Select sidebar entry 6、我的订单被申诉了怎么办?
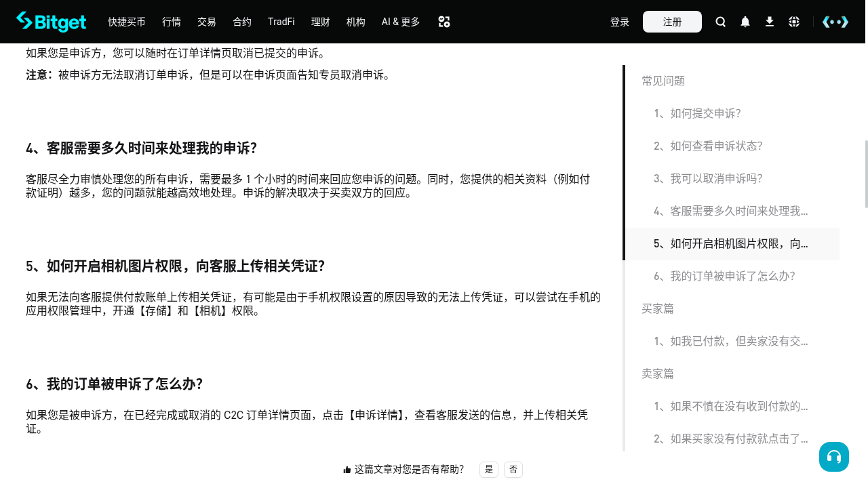Image resolution: width=868 pixels, height=488 pixels. [x=724, y=277]
